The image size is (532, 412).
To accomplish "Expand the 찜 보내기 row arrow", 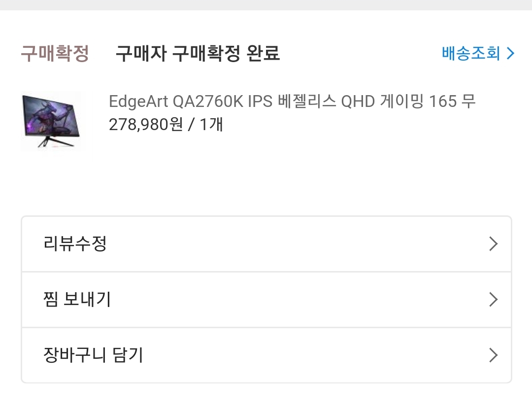I will 493,300.
